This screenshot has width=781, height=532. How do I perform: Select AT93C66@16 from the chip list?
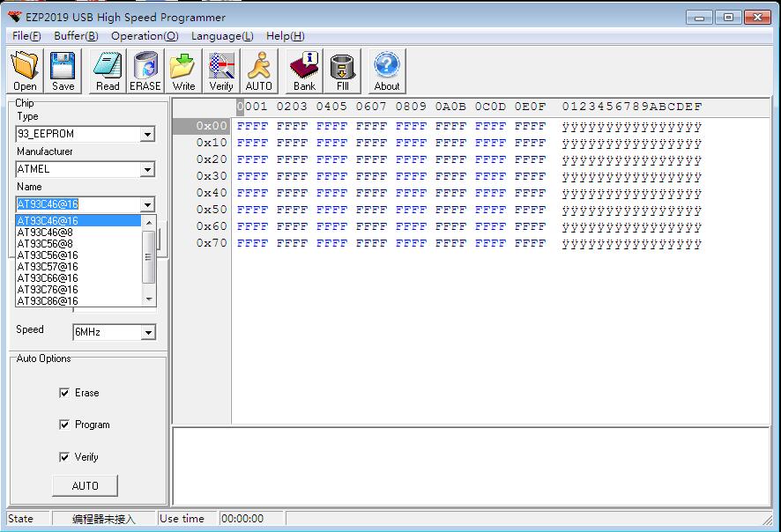coord(48,278)
